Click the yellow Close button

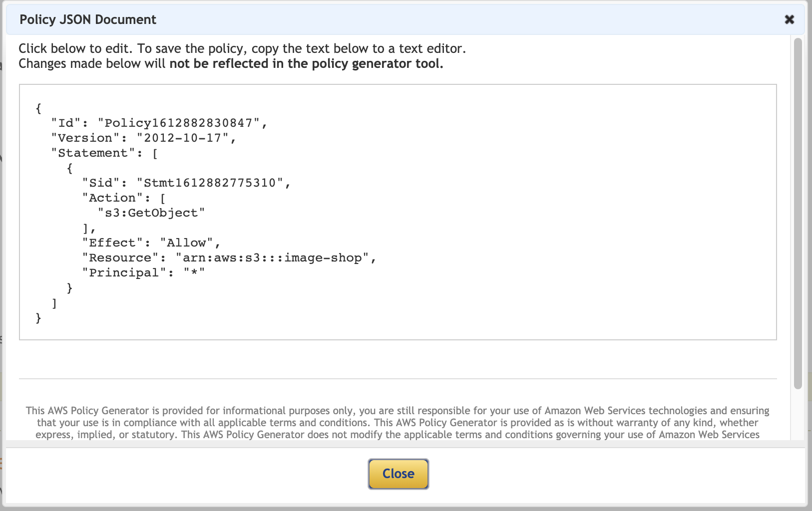pyautogui.click(x=398, y=474)
